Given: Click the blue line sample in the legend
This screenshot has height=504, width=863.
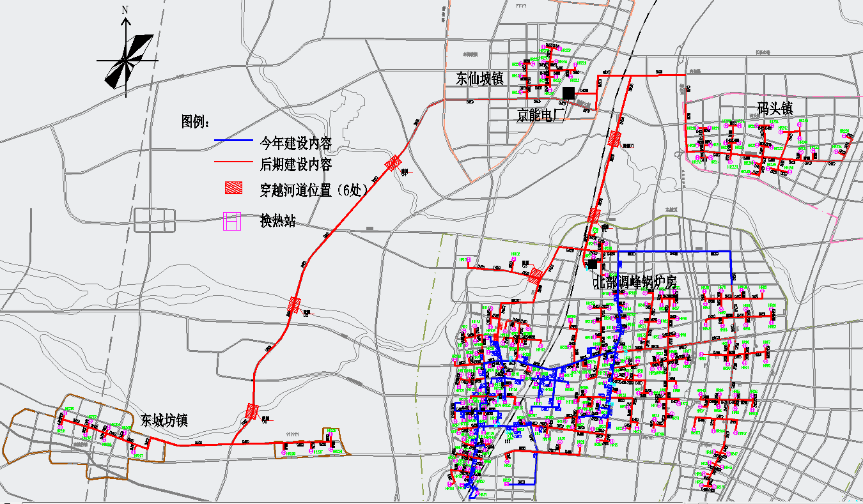Looking at the screenshot, I should pos(233,141).
